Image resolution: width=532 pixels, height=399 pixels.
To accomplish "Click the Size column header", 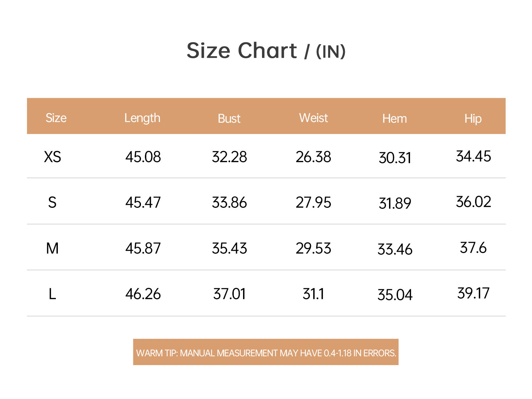I will (x=56, y=118).
